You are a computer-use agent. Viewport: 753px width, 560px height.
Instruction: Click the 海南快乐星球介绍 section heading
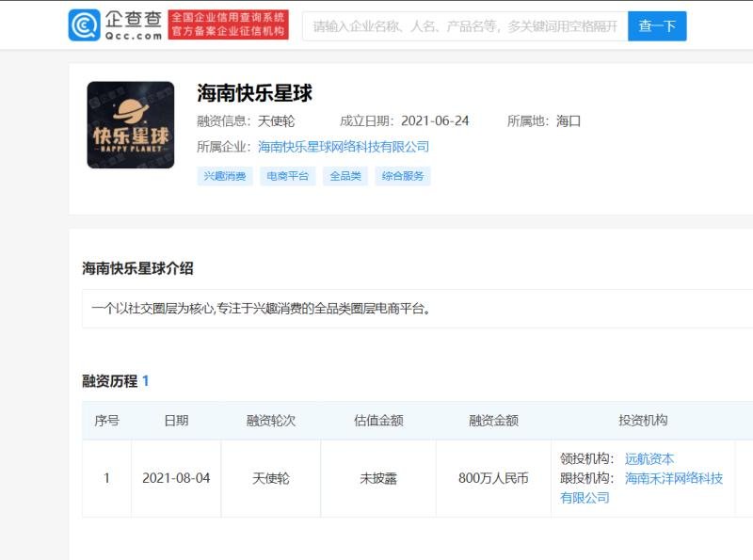[x=137, y=268]
